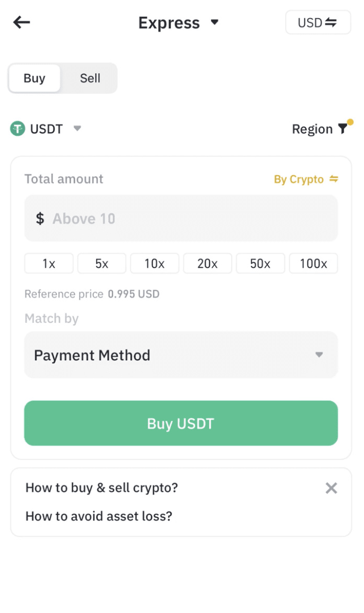
Task: Choose the 1x amount multiplier
Action: coord(49,264)
